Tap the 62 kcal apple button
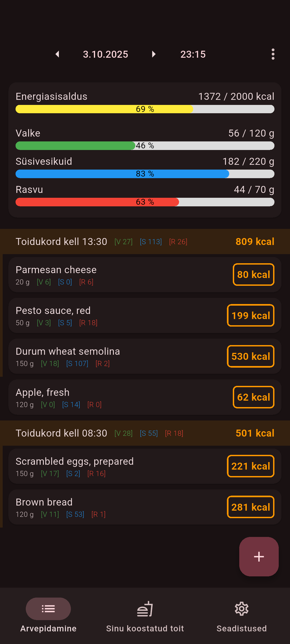Image resolution: width=290 pixels, height=644 pixels. coord(253,397)
